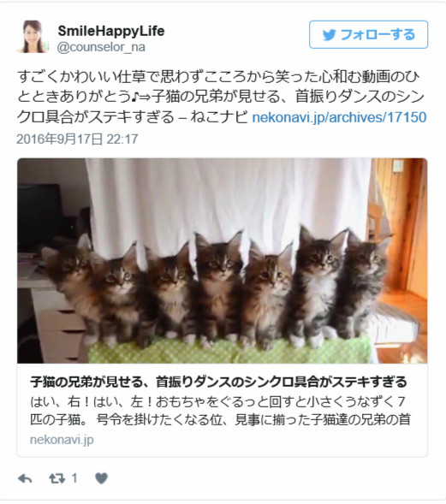Click the Twitter bird icon in the follow button

click(330, 35)
